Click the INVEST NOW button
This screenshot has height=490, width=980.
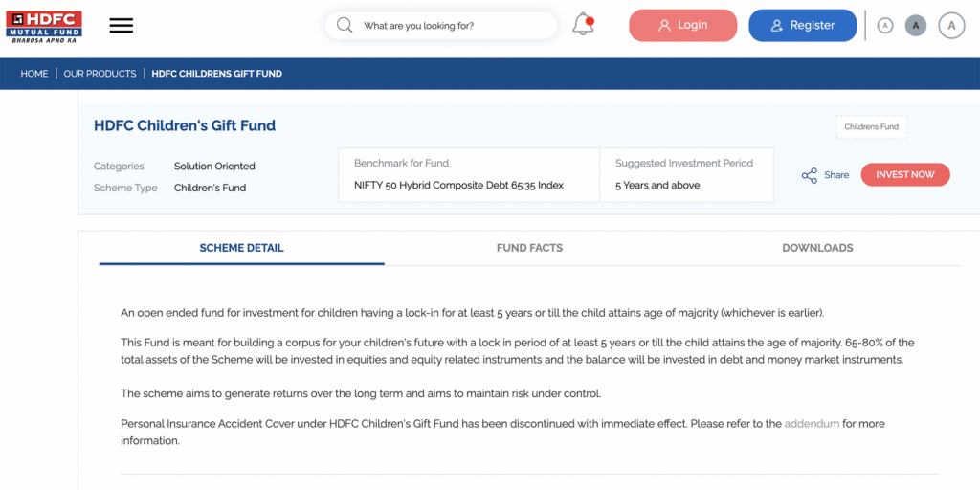pyautogui.click(x=905, y=175)
